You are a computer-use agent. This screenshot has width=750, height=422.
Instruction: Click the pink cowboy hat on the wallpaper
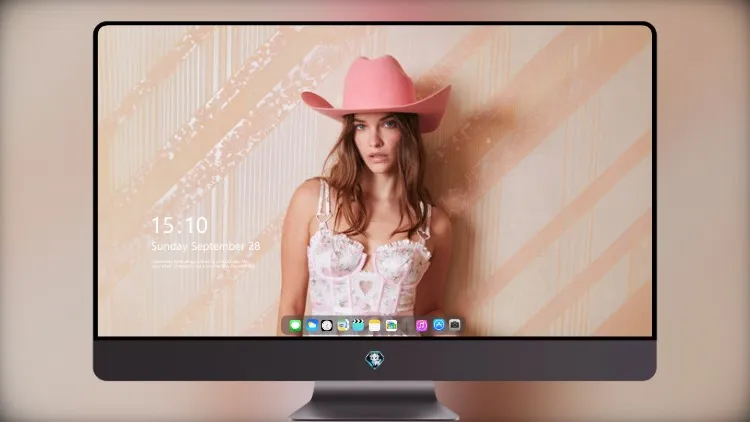pyautogui.click(x=376, y=94)
